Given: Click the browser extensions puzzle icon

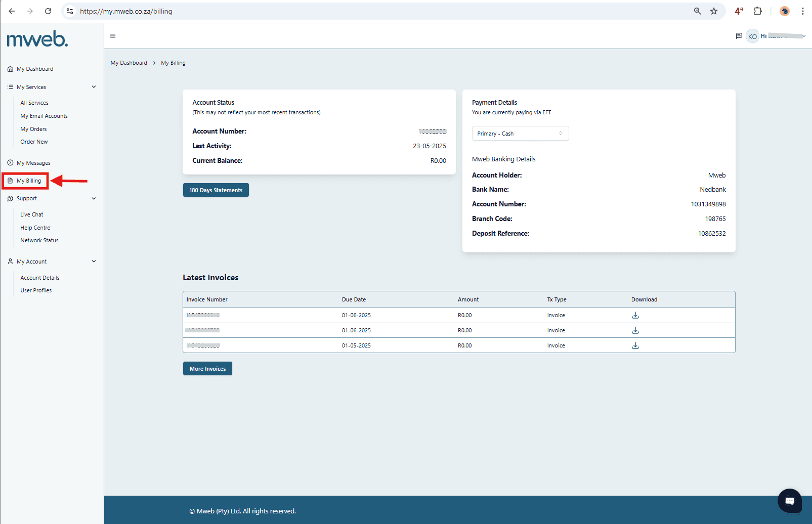Looking at the screenshot, I should [x=757, y=11].
